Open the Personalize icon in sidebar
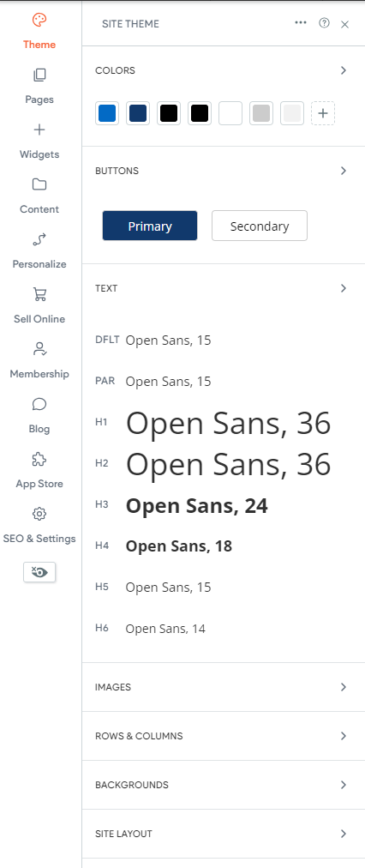This screenshot has height=868, width=365. [39, 239]
